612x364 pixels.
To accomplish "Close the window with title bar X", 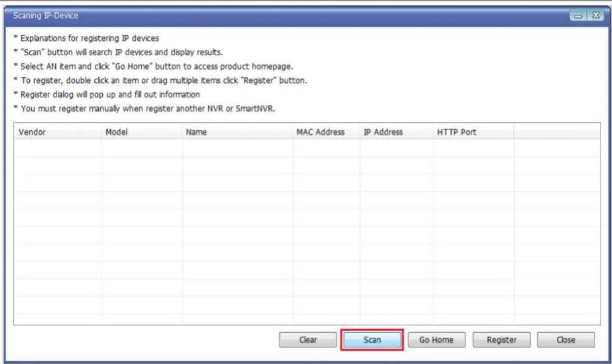I will click(x=596, y=16).
